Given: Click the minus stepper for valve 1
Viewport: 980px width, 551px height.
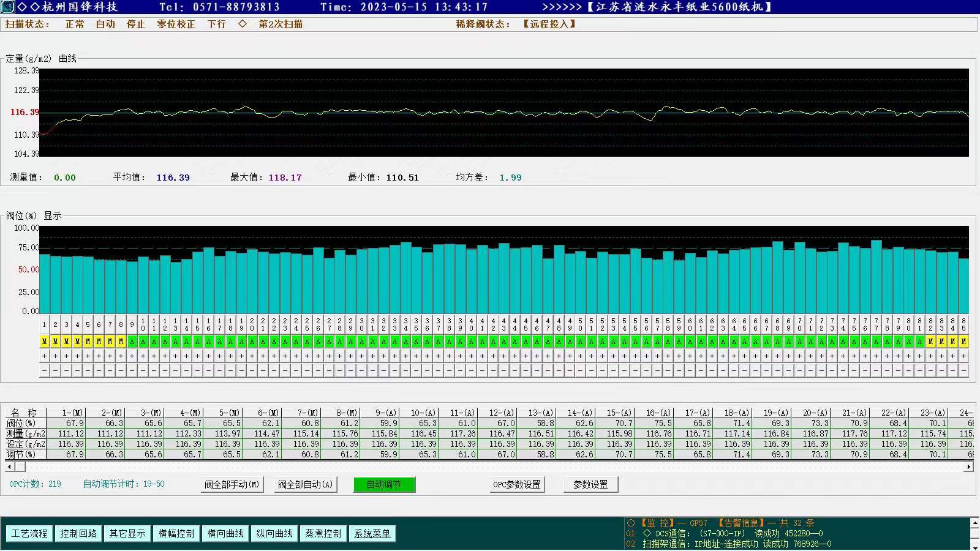Looking at the screenshot, I should [44, 370].
